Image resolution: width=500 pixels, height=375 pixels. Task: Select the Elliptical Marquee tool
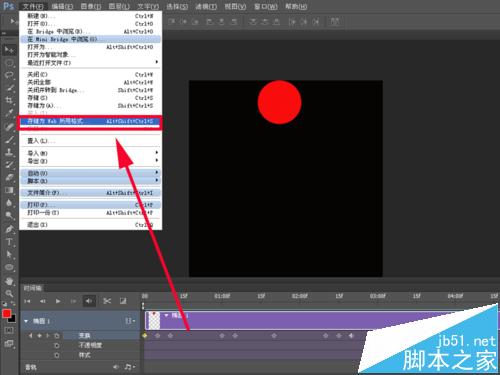point(9,63)
